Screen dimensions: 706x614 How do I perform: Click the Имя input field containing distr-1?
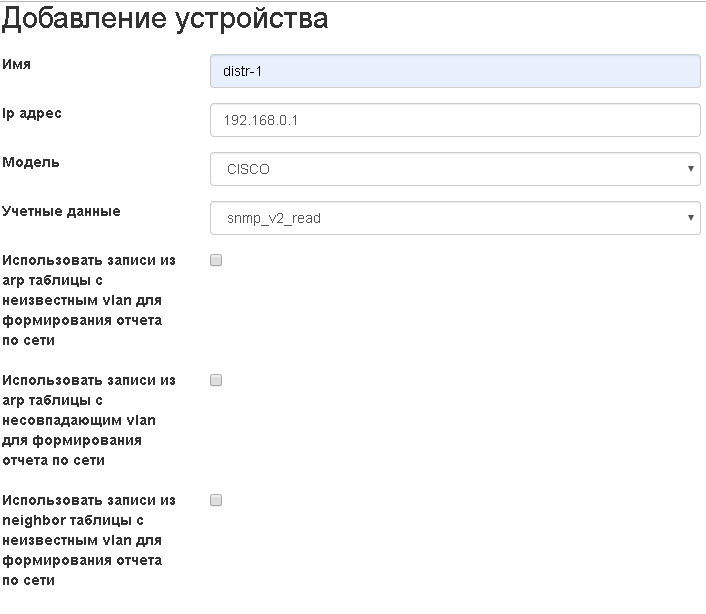(x=455, y=71)
